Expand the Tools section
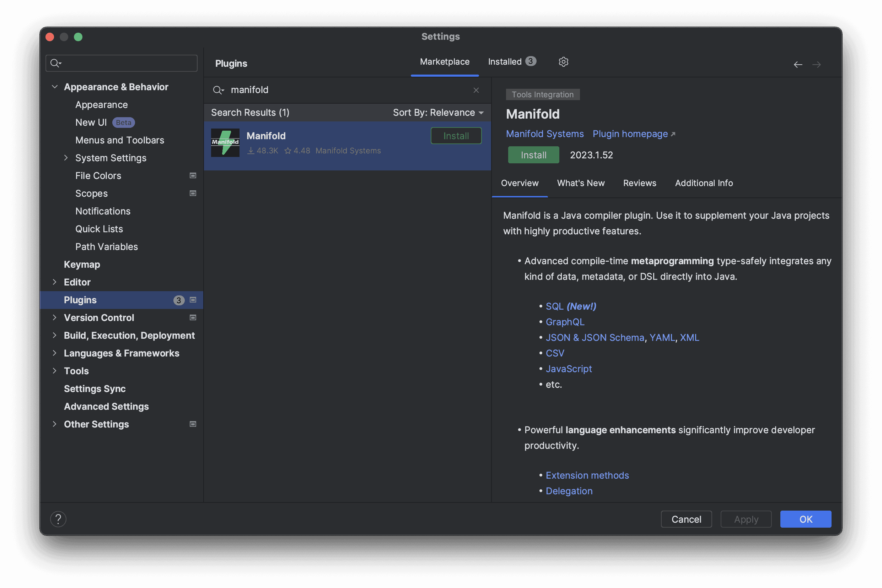Viewport: 882px width, 588px height. pos(55,371)
